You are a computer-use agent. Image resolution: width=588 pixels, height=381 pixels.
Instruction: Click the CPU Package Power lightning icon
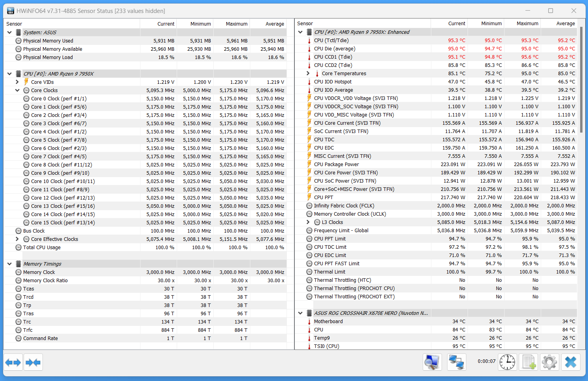[309, 165]
